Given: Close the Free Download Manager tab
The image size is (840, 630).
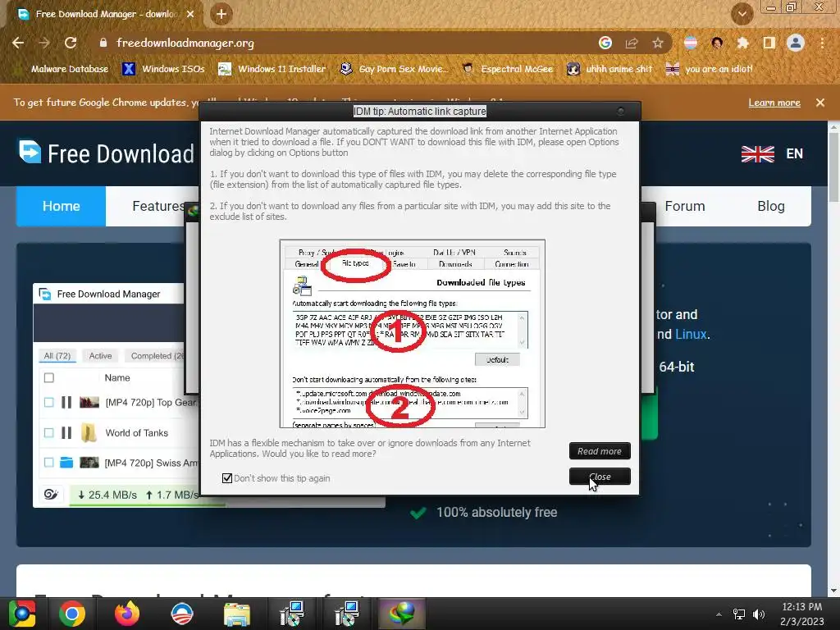Looking at the screenshot, I should tap(190, 14).
